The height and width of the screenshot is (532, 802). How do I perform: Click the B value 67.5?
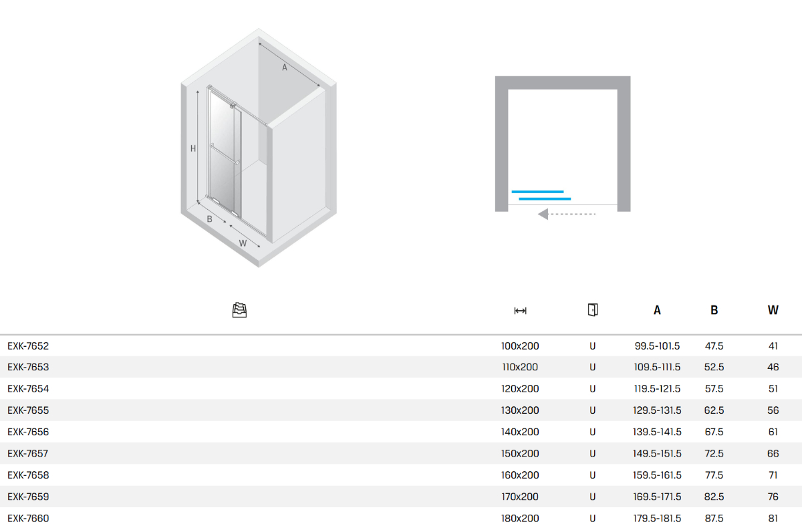click(714, 432)
